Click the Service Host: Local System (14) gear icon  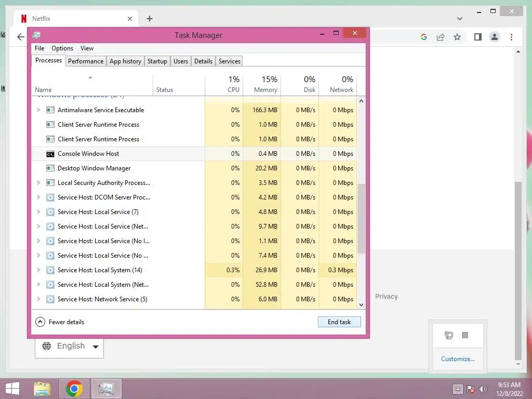click(50, 270)
